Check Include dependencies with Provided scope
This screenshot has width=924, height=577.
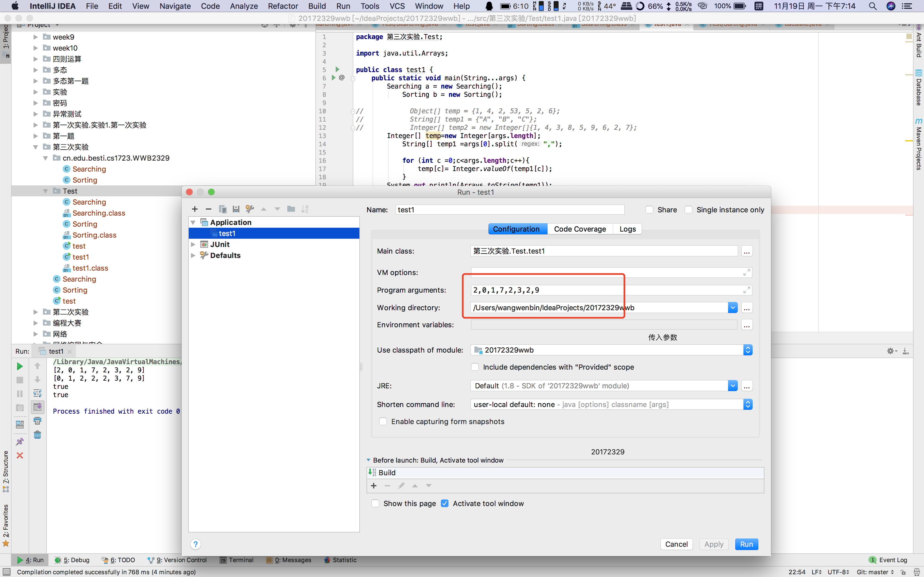pos(475,367)
